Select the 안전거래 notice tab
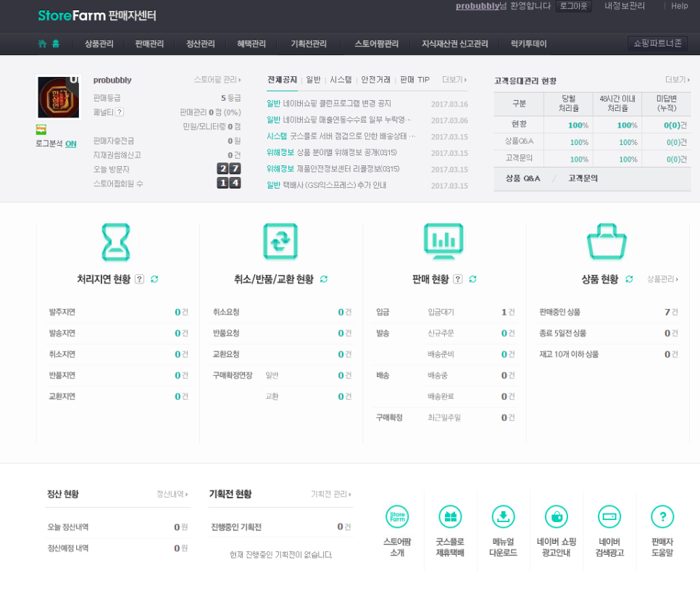 click(375, 80)
